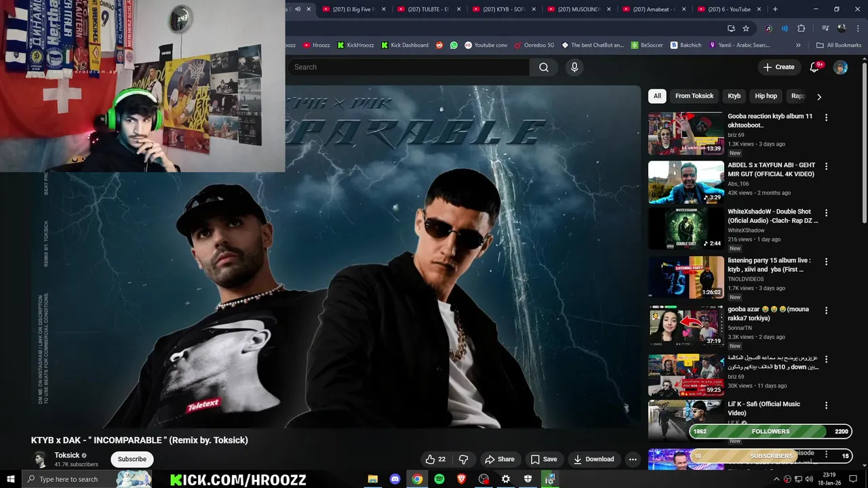Show next filter chips arrow
The height and width of the screenshot is (488, 868).
818,96
